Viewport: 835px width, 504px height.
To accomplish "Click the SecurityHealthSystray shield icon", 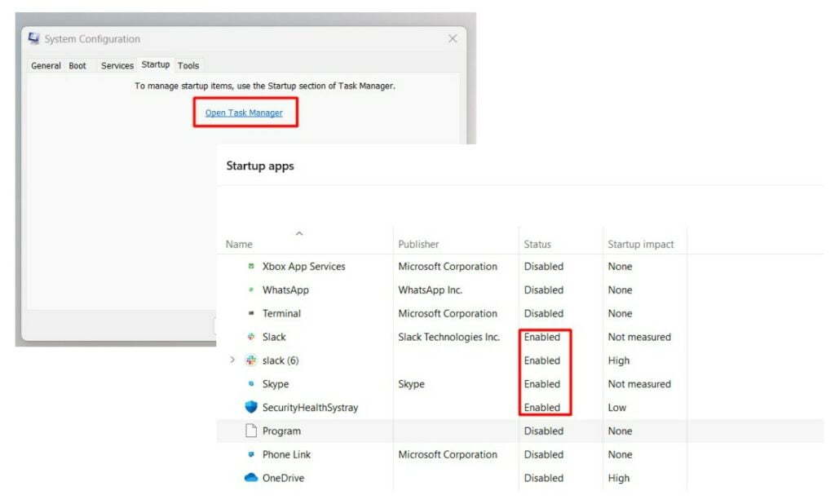I will [252, 407].
